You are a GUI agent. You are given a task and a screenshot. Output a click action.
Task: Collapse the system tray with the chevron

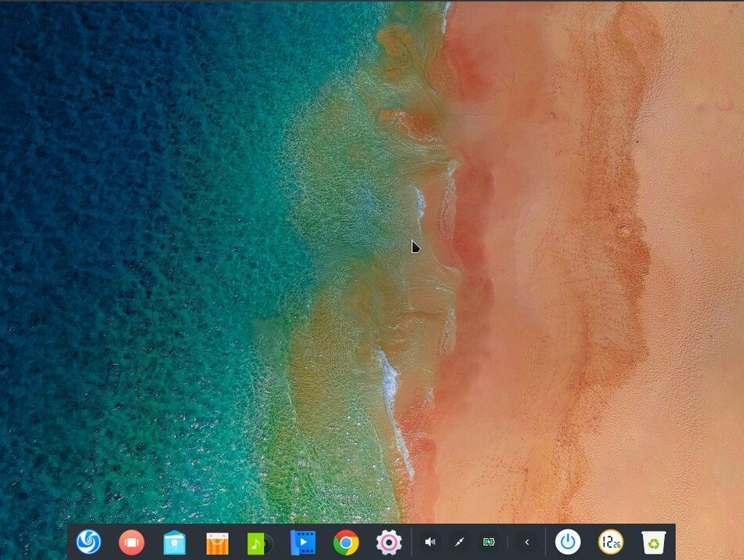(526, 541)
